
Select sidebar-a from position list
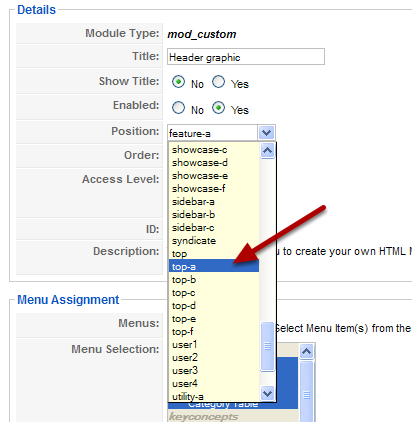coord(214,202)
